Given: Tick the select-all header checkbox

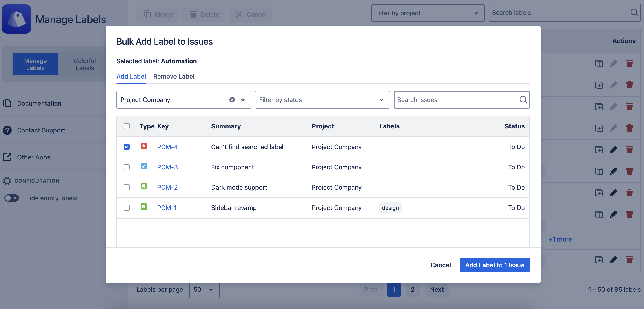Looking at the screenshot, I should [127, 126].
